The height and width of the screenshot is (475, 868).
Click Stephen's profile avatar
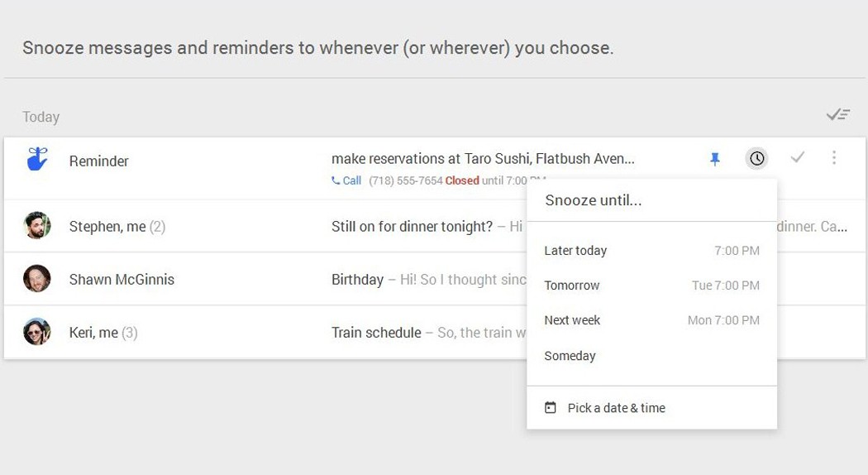(37, 226)
